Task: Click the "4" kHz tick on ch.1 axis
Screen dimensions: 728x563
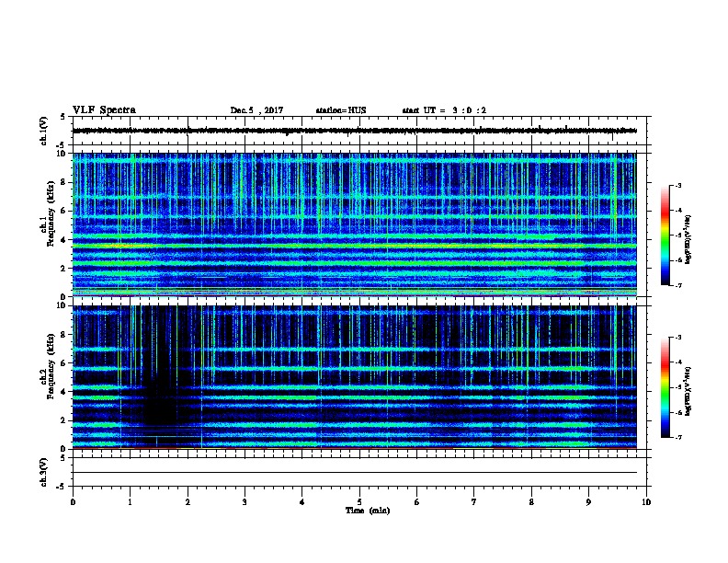Action: pyautogui.click(x=63, y=240)
